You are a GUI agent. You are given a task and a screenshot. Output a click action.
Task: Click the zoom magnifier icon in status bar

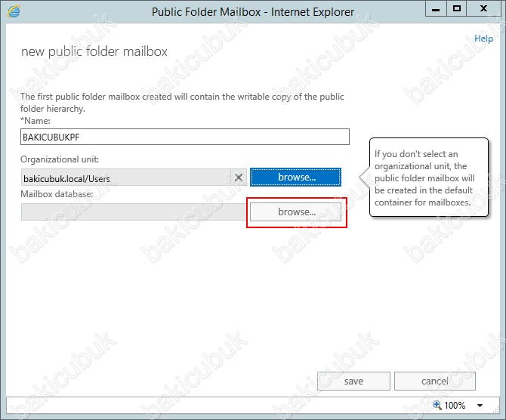click(x=436, y=406)
